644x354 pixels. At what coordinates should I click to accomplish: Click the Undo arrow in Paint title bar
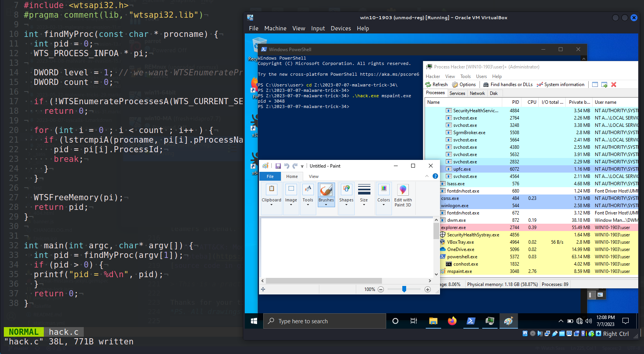tap(286, 166)
